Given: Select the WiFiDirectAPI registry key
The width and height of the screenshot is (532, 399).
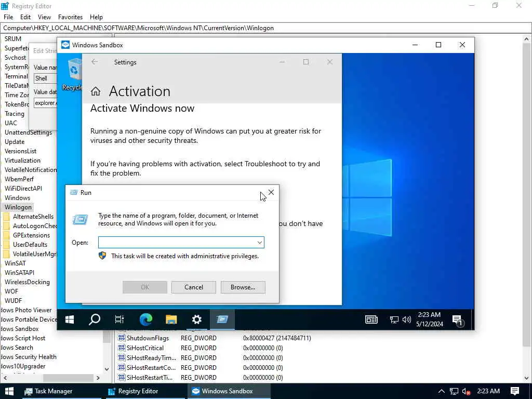Looking at the screenshot, I should [x=23, y=188].
